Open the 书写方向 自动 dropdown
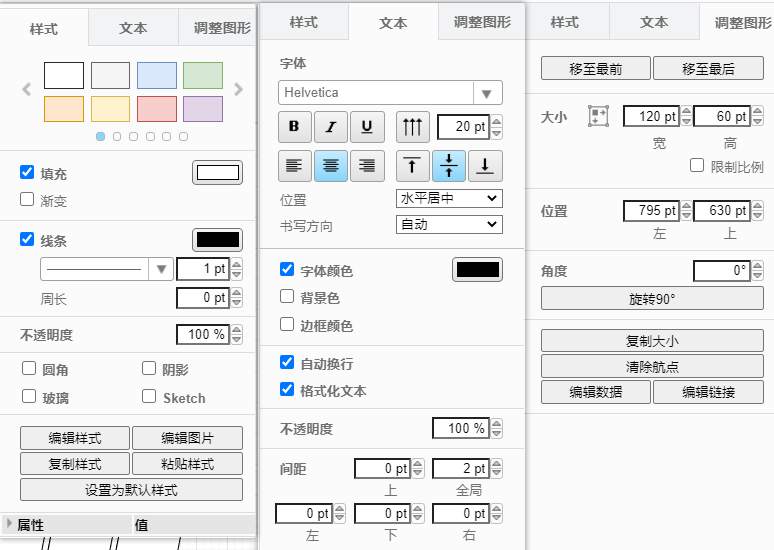 click(x=449, y=225)
